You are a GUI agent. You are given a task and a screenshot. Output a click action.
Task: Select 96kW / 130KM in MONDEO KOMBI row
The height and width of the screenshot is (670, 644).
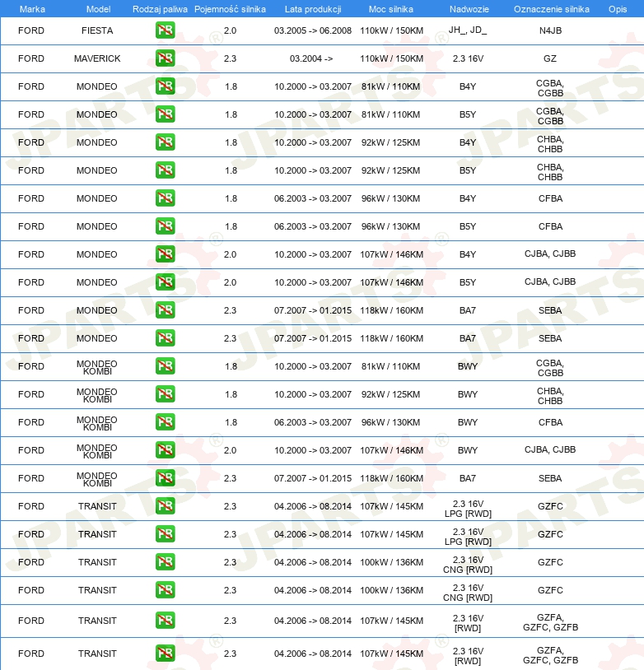(391, 422)
